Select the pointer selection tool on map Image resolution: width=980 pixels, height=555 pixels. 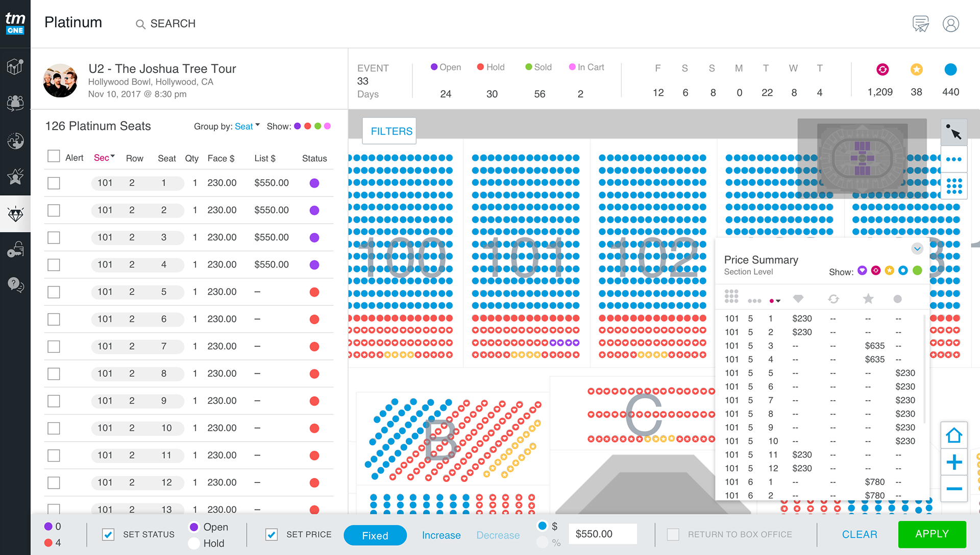click(954, 132)
